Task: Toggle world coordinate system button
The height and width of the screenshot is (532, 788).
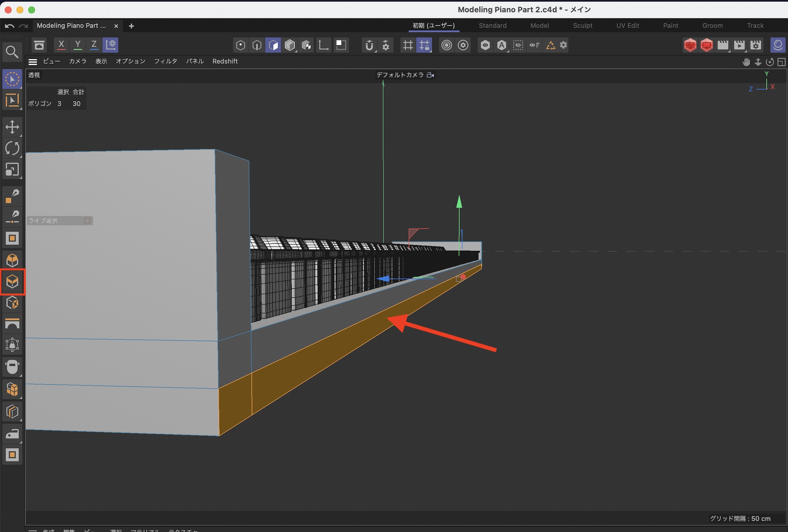Action: point(111,44)
